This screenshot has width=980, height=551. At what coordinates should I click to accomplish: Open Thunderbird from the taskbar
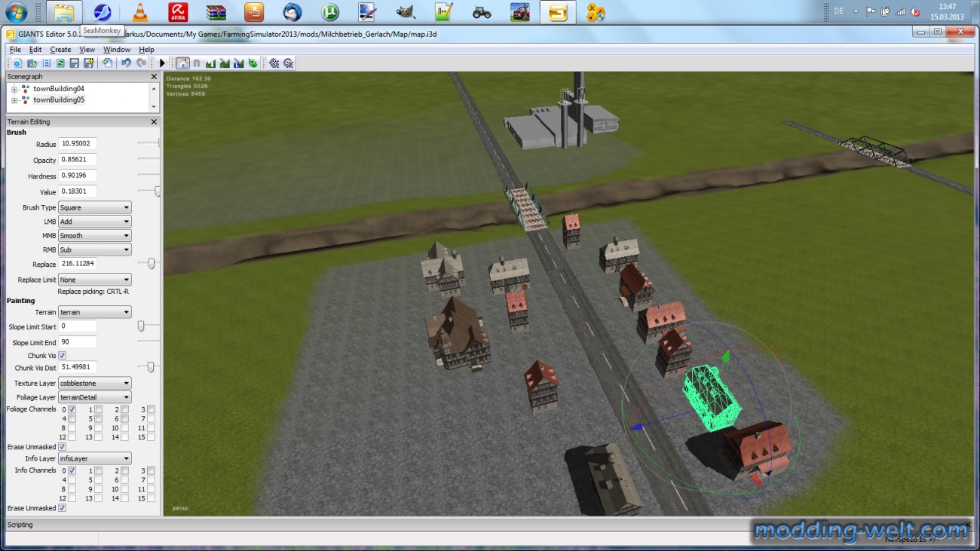(x=292, y=12)
